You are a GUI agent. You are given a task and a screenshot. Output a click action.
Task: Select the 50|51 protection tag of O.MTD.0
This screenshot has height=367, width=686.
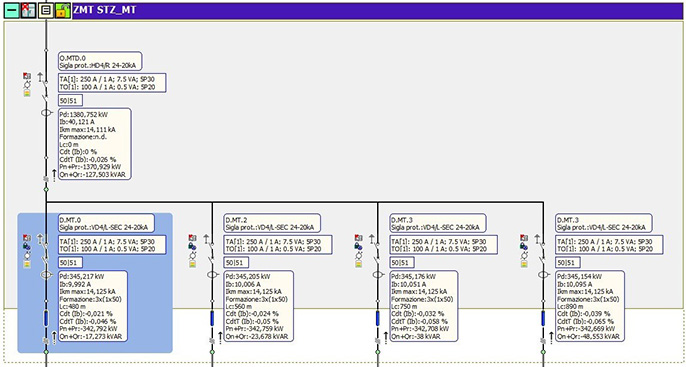(70, 101)
